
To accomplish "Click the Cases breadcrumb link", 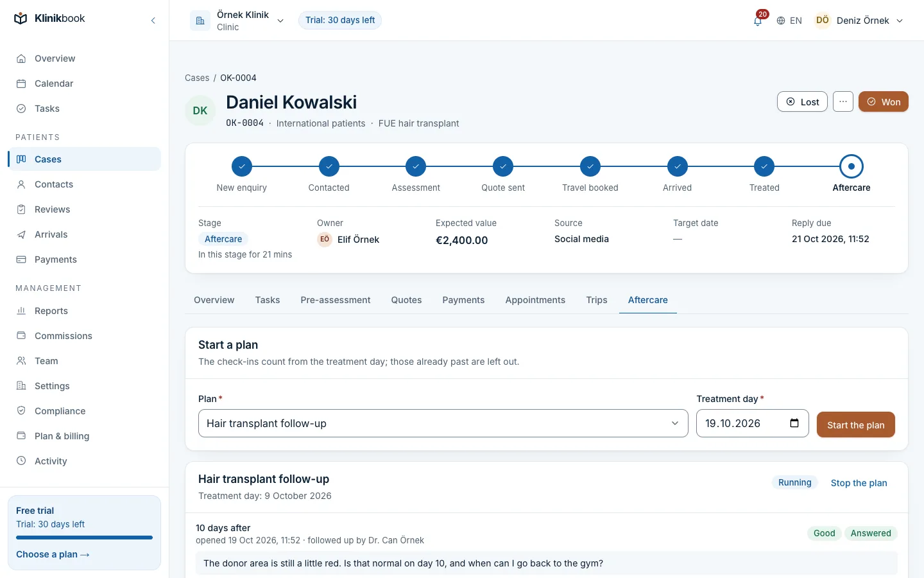I will pyautogui.click(x=197, y=78).
